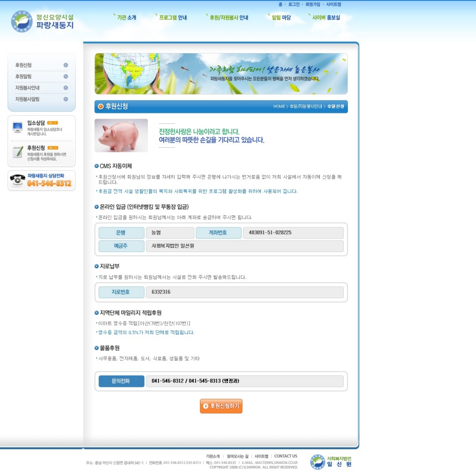Click the arrow icon beside sidebar 자원봉사알림
Screen dimensions: 476x474
point(66,100)
